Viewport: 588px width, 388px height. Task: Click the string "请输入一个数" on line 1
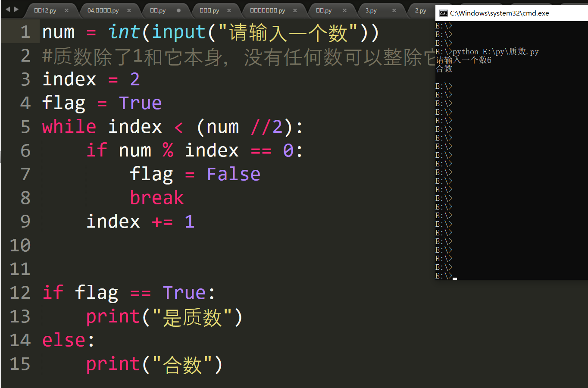click(288, 32)
